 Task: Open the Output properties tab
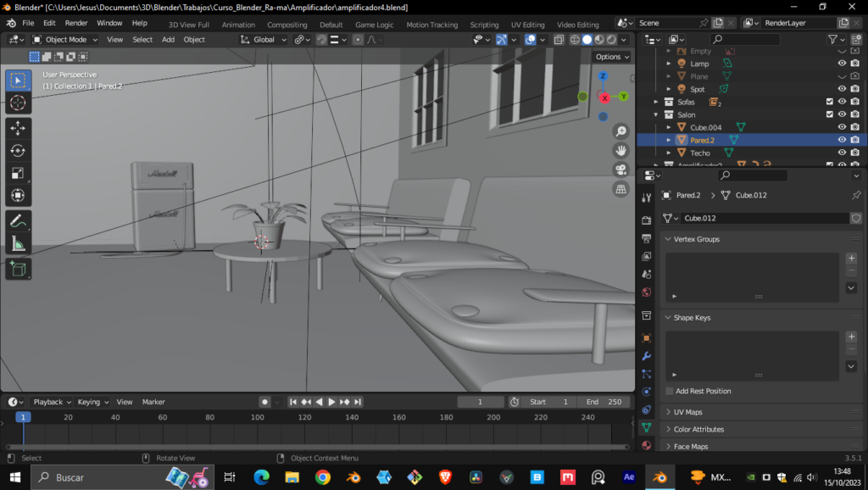646,238
